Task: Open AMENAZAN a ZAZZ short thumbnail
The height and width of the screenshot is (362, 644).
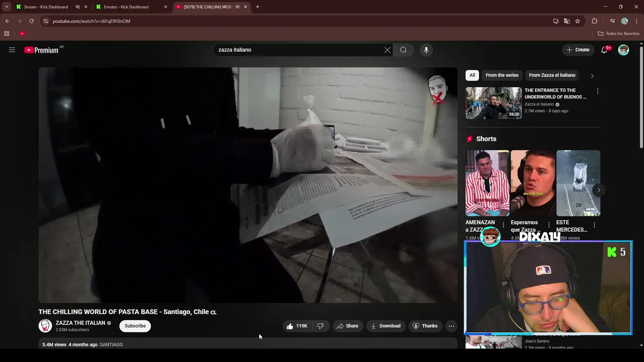Action: click(x=488, y=183)
